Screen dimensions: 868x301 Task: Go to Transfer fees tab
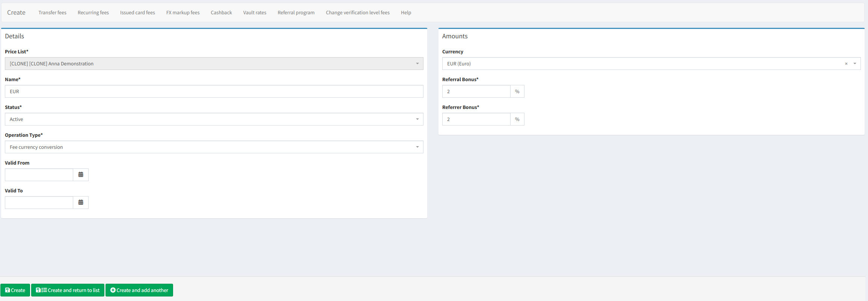point(52,12)
